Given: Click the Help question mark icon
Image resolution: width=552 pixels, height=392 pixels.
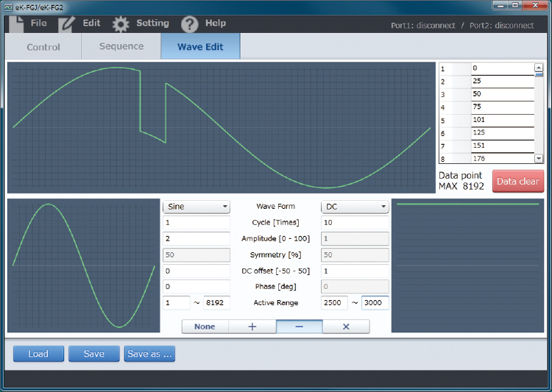Looking at the screenshot, I should pyautogui.click(x=190, y=24).
